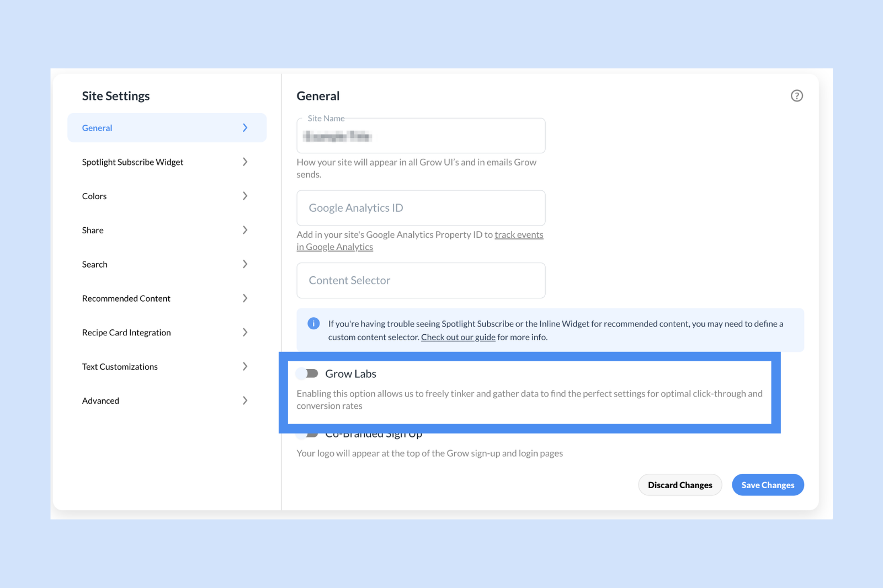Open Colors settings
This screenshot has width=883, height=588.
point(167,196)
